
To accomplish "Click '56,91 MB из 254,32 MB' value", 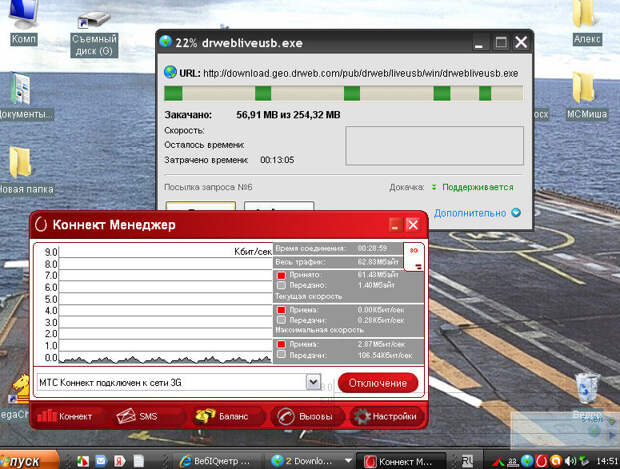I will click(x=288, y=115).
